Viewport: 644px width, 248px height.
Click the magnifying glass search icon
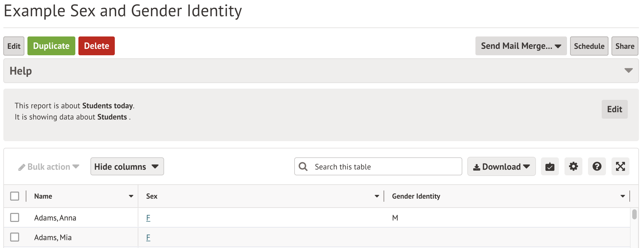(x=303, y=167)
